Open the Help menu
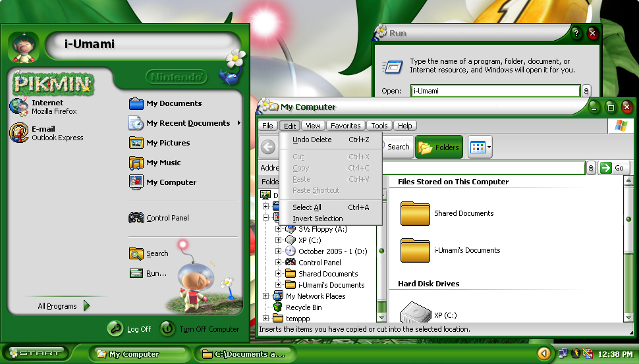This screenshot has width=639, height=364. tap(404, 126)
